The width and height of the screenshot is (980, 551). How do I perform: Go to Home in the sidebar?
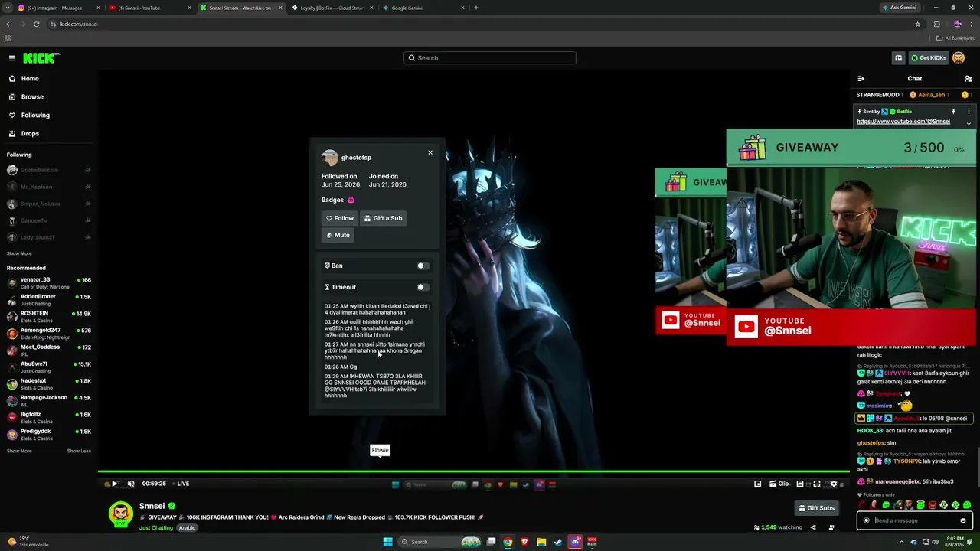[30, 78]
